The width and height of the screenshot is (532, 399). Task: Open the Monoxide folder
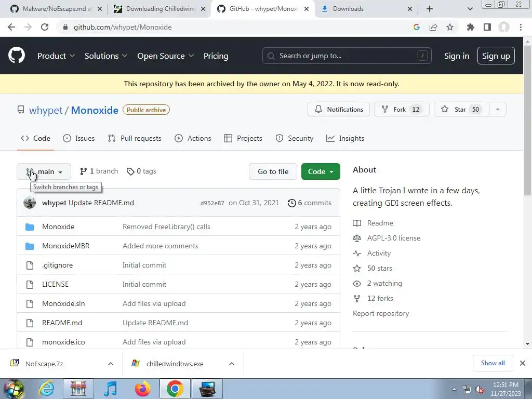click(58, 227)
